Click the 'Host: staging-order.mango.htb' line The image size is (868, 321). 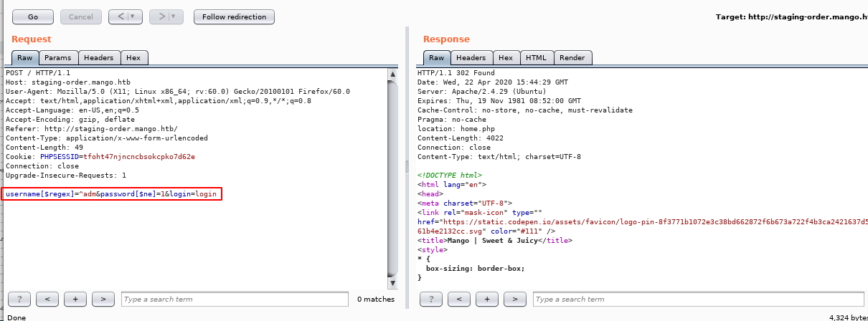point(68,82)
